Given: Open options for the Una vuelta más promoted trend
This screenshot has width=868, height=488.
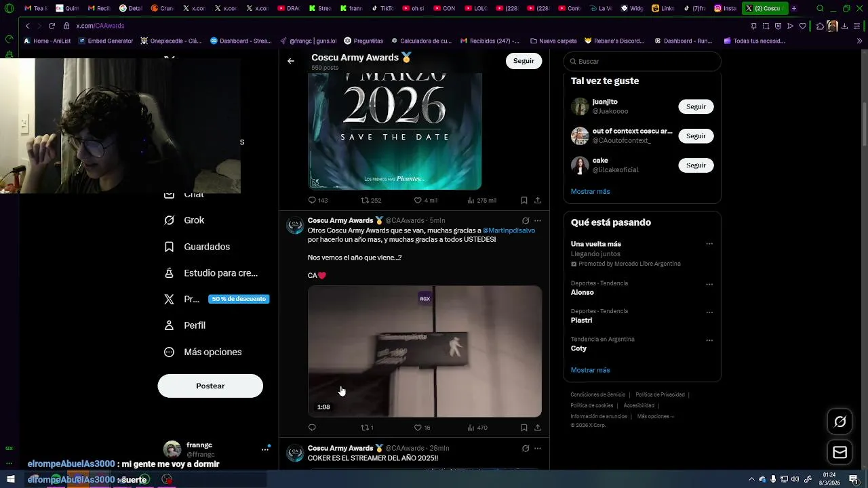Looking at the screenshot, I should 709,244.
